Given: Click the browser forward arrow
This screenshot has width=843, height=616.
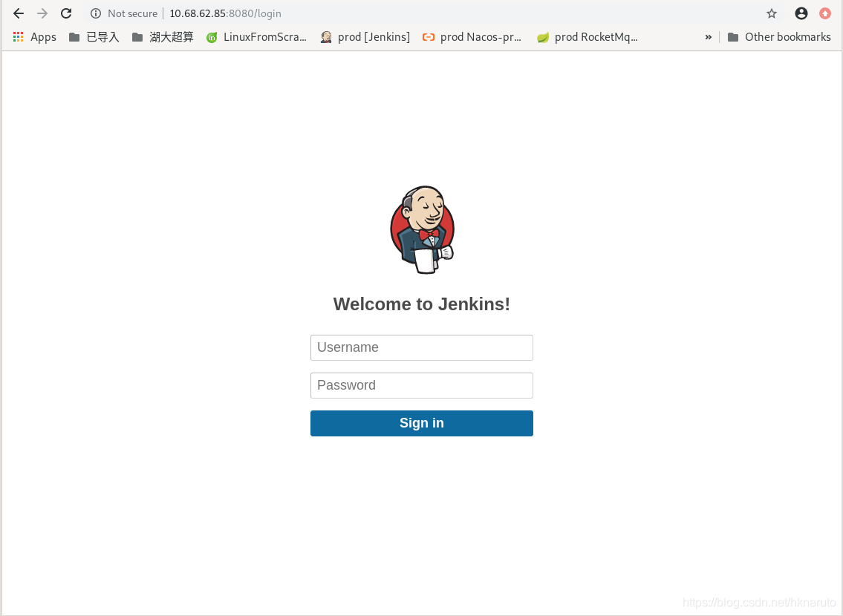Looking at the screenshot, I should coord(42,13).
